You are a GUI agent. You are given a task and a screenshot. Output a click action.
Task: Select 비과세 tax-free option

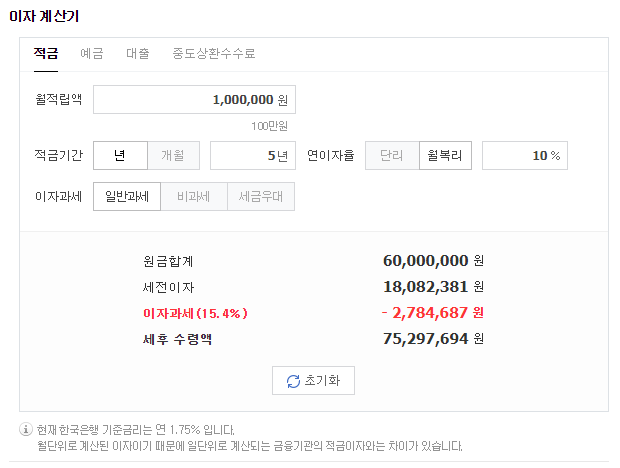194,196
